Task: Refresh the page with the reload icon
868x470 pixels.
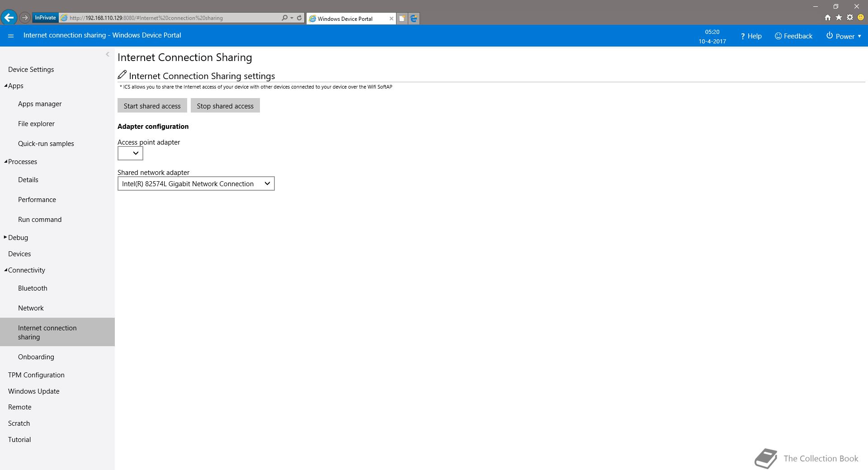Action: point(299,18)
